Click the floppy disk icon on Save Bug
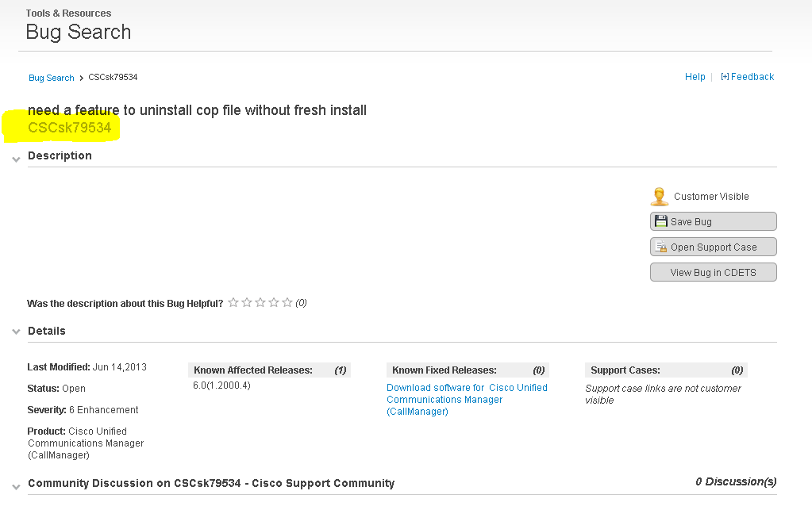 (660, 221)
